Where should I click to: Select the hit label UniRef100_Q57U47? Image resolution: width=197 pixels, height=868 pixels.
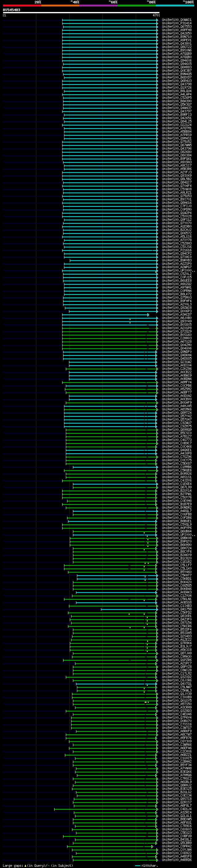176,419
